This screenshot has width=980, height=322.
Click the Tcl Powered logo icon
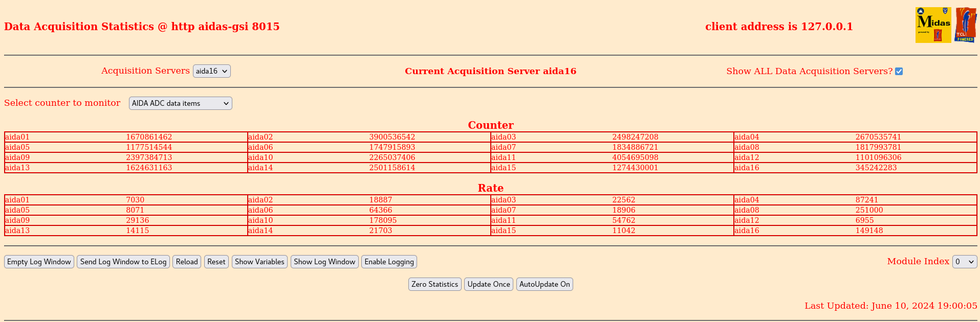pos(965,25)
